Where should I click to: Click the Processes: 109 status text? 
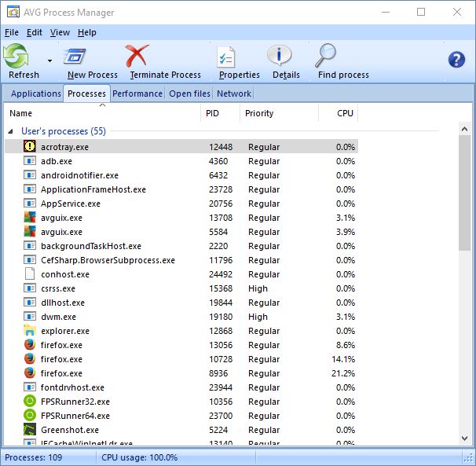(34, 457)
